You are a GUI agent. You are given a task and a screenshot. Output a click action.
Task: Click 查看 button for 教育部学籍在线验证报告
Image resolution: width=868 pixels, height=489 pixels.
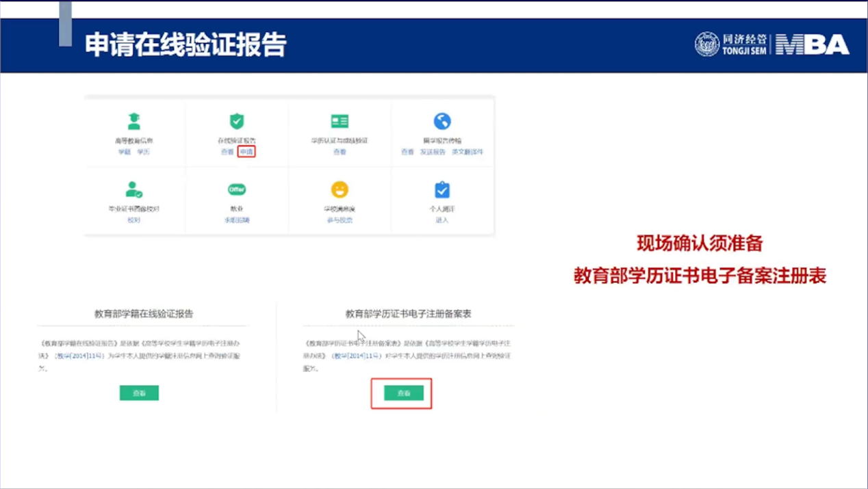tap(139, 393)
